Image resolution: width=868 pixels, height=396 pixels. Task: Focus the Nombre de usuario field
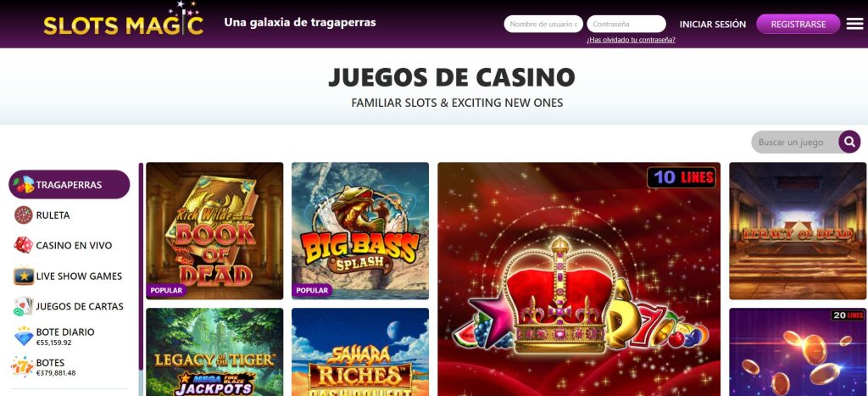pyautogui.click(x=543, y=24)
